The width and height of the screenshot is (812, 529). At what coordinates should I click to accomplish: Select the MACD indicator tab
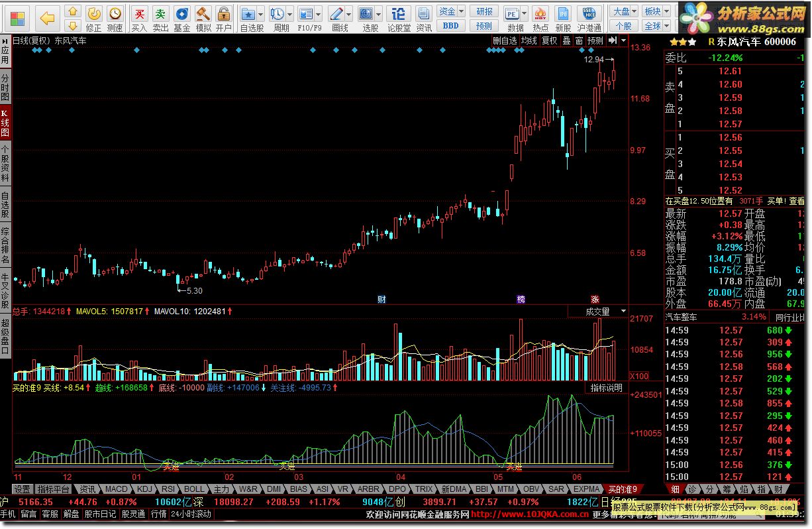tap(116, 489)
